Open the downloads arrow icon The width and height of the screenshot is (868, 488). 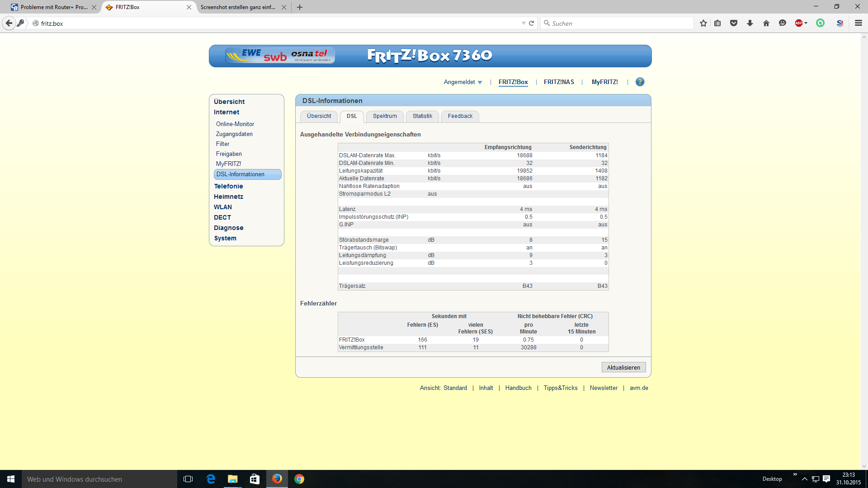[750, 23]
